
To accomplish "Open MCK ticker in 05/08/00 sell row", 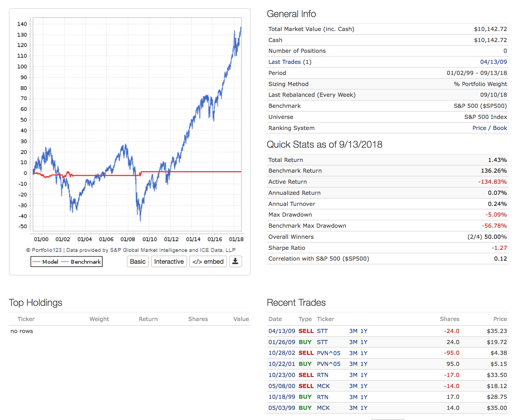I will click(323, 386).
